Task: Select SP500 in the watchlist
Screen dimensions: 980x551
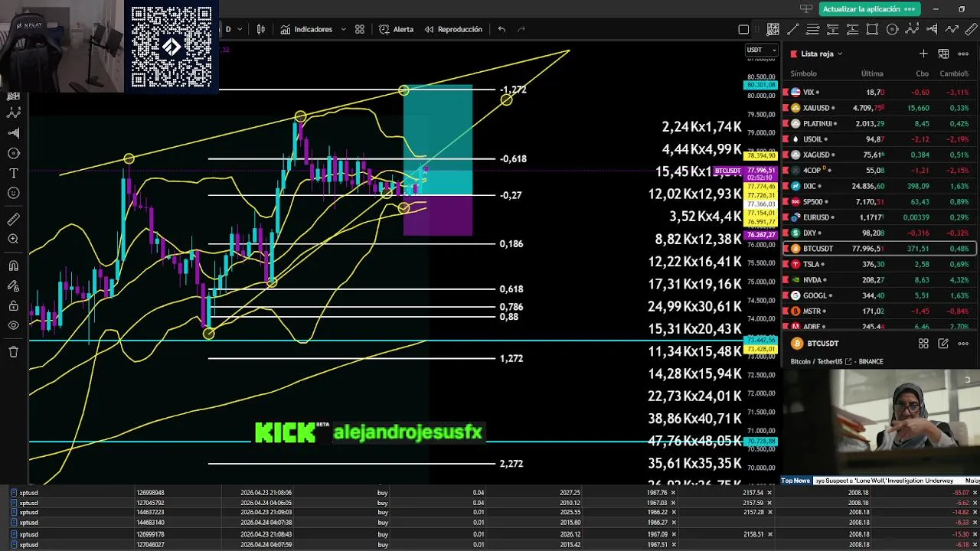Action: (879, 202)
